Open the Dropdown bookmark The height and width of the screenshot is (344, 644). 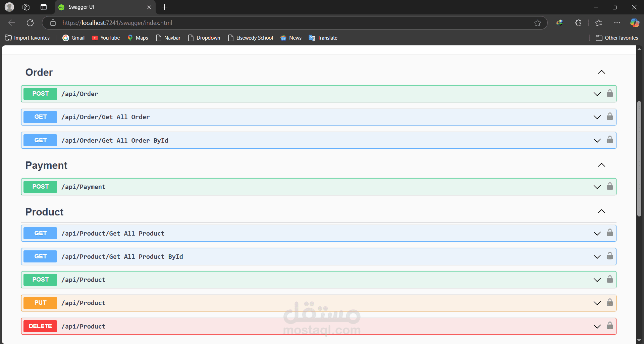[204, 38]
